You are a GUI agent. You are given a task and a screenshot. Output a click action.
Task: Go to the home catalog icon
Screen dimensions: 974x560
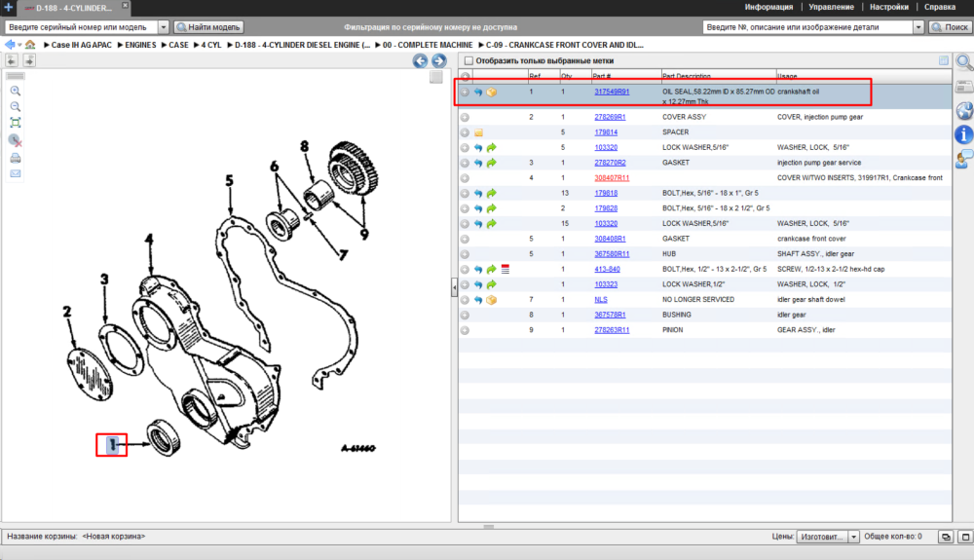[30, 45]
